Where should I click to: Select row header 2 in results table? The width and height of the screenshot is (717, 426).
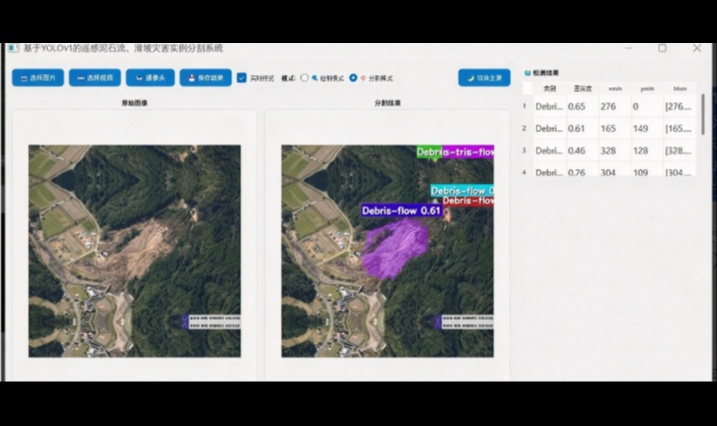525,128
